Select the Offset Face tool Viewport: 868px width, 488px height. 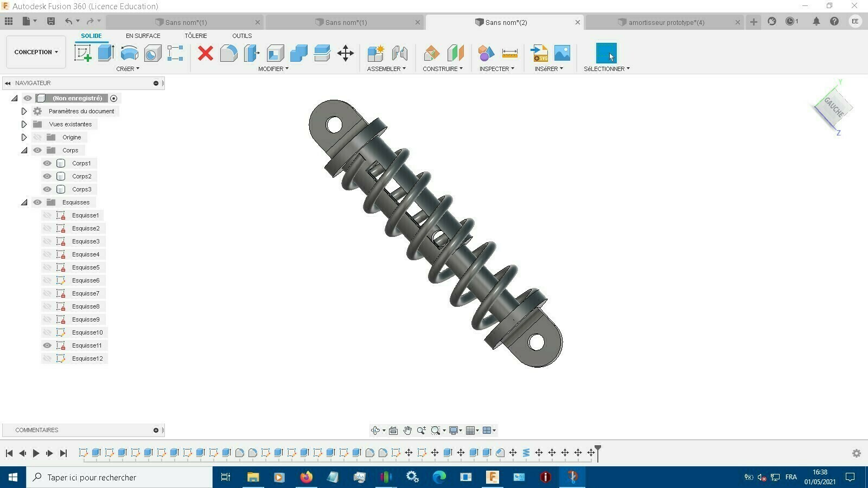[322, 53]
